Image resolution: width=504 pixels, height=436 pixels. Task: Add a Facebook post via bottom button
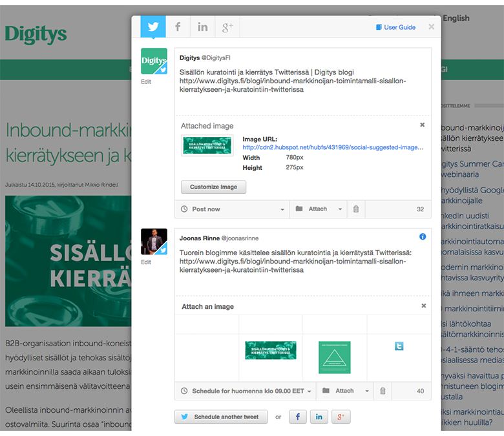(x=298, y=417)
